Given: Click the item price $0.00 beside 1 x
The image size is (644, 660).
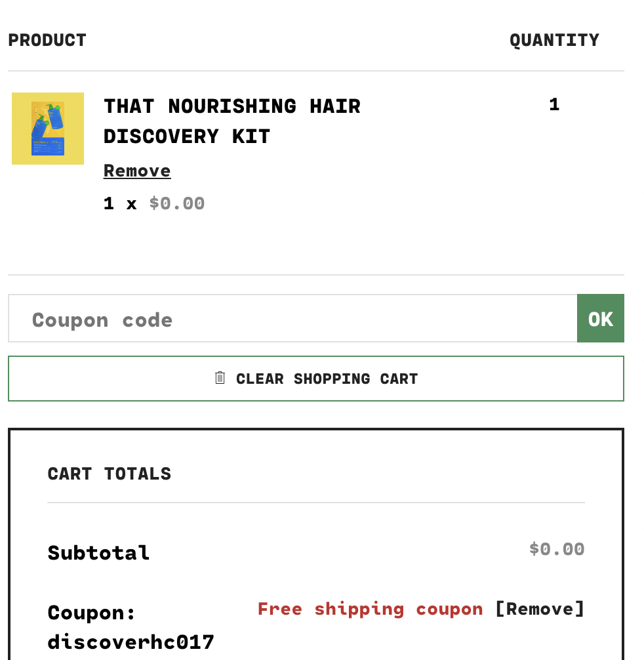Looking at the screenshot, I should click(x=177, y=204).
